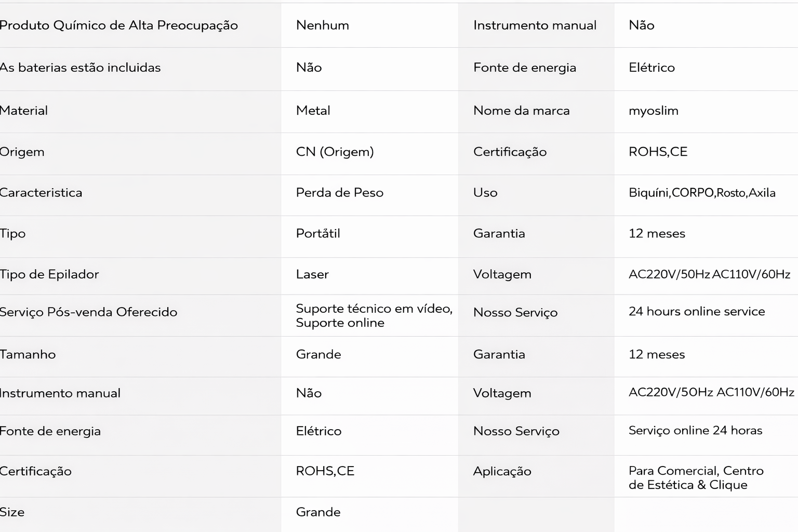Image resolution: width=798 pixels, height=532 pixels.
Task: Select 'Serviço online 24 horas' value
Action: 695,430
